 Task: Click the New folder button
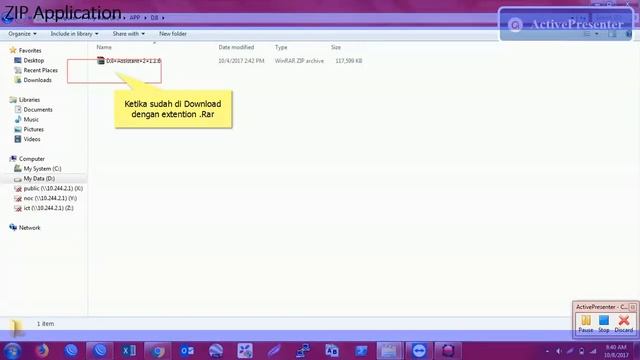173,34
